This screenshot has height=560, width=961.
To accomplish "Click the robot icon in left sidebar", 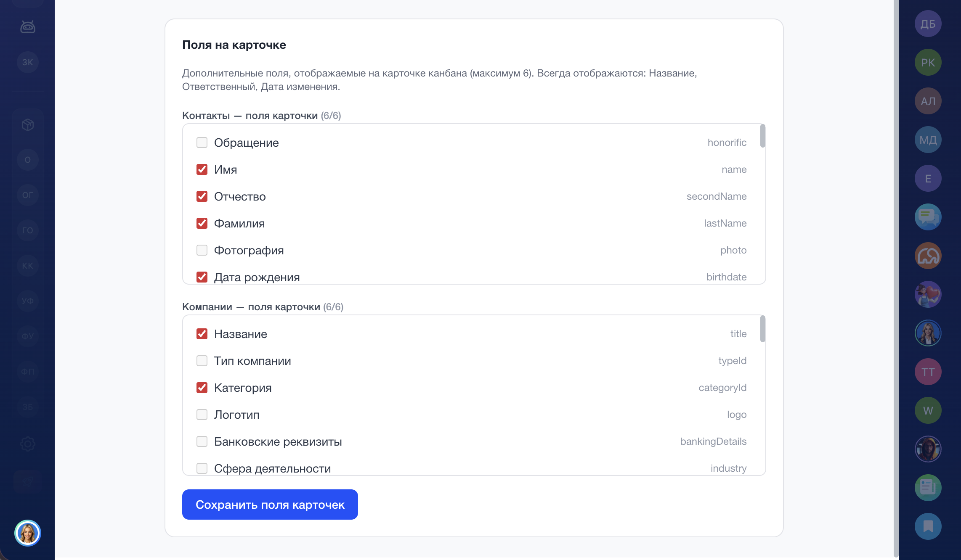I will [x=28, y=27].
